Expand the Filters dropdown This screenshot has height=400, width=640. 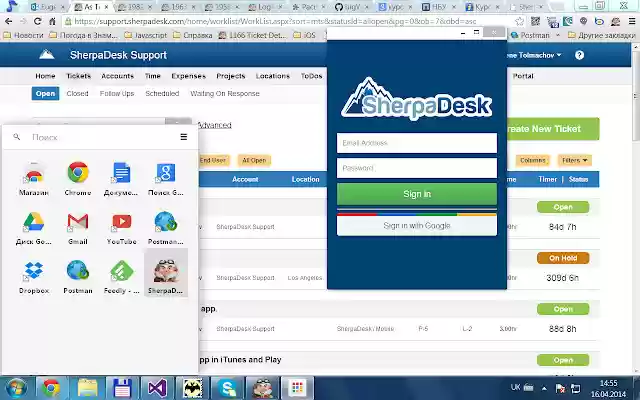[574, 160]
